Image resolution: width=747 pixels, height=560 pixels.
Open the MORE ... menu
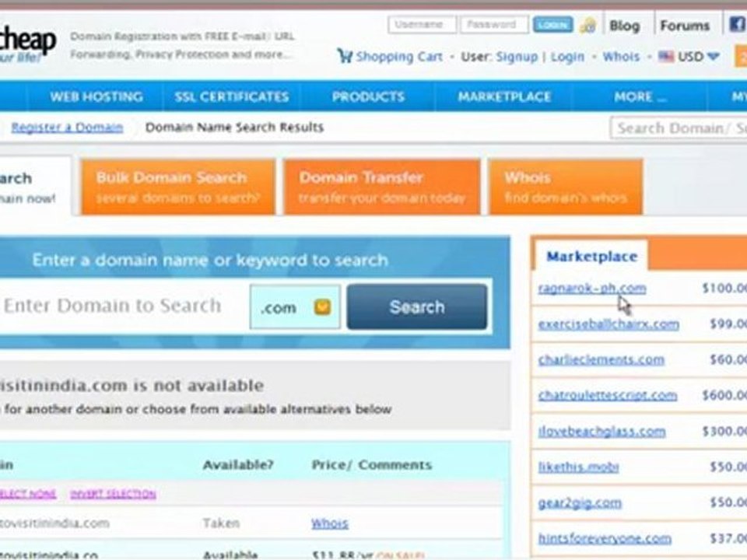pyautogui.click(x=640, y=96)
